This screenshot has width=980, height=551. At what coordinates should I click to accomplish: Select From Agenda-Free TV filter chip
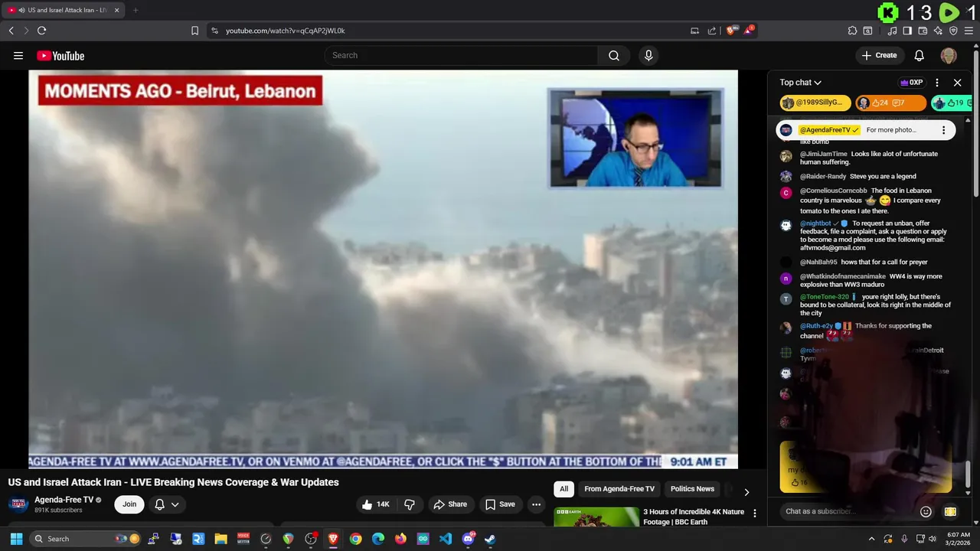click(619, 489)
